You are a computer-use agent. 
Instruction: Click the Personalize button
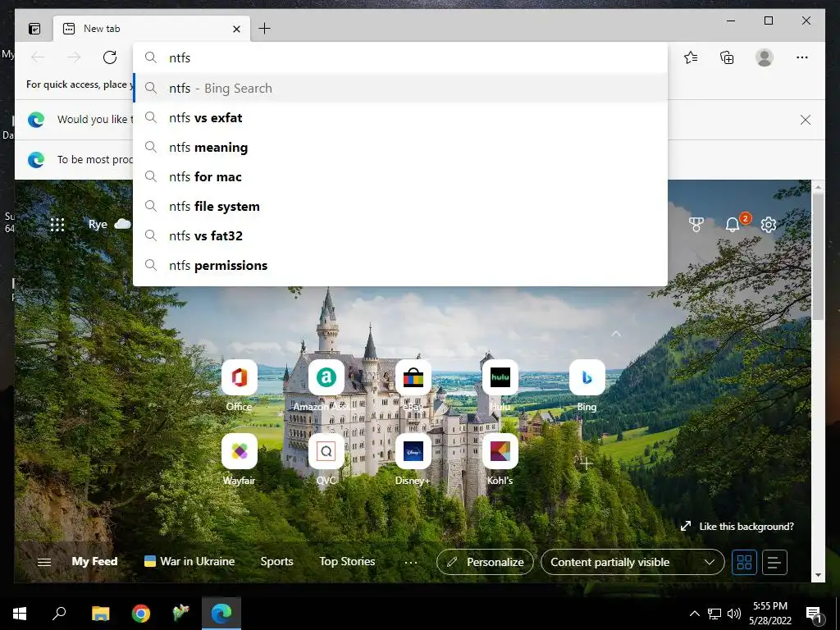tap(485, 562)
